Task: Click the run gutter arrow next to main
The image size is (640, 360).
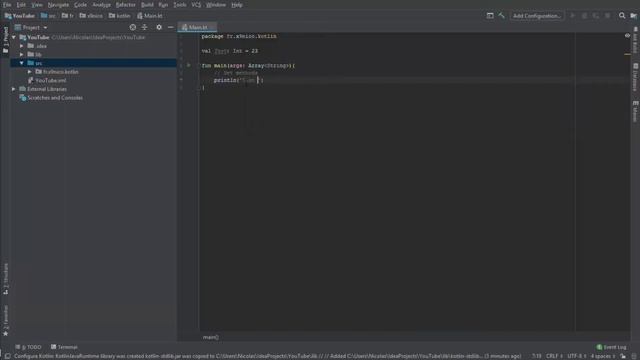Action: [189, 65]
